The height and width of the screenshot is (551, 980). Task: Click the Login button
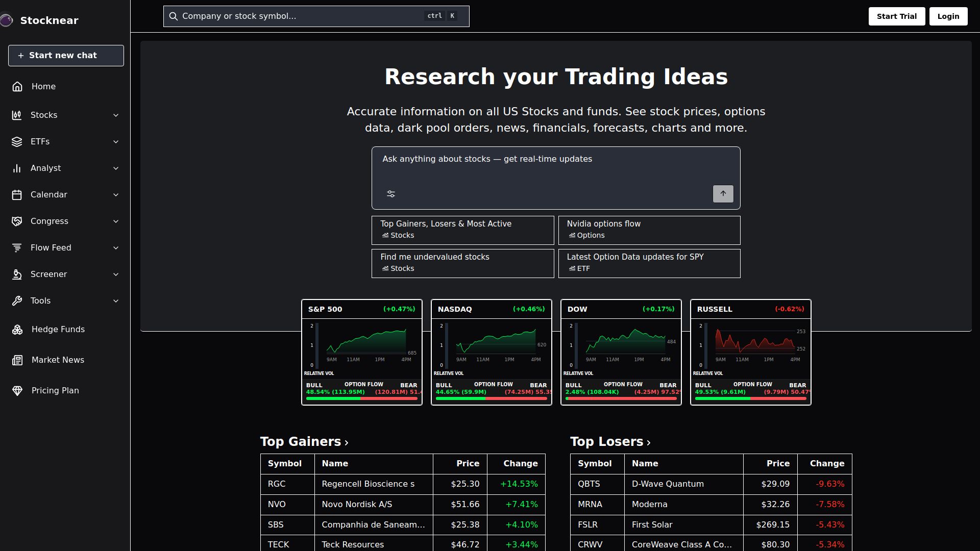pyautogui.click(x=948, y=16)
